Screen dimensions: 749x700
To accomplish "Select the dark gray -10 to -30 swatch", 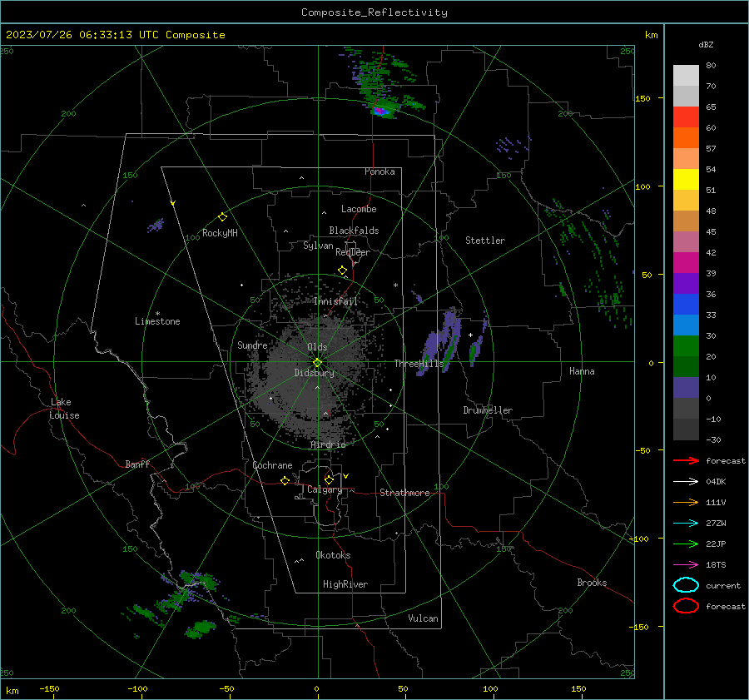I will point(686,429).
